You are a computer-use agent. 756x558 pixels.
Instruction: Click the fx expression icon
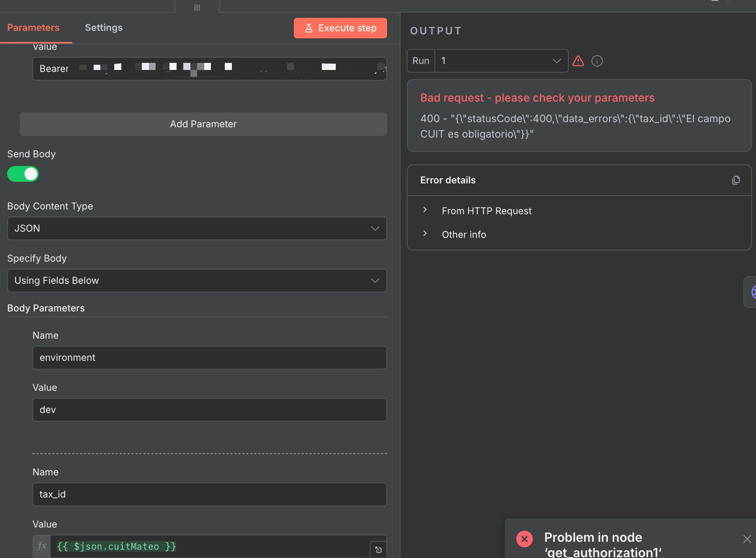click(x=42, y=547)
